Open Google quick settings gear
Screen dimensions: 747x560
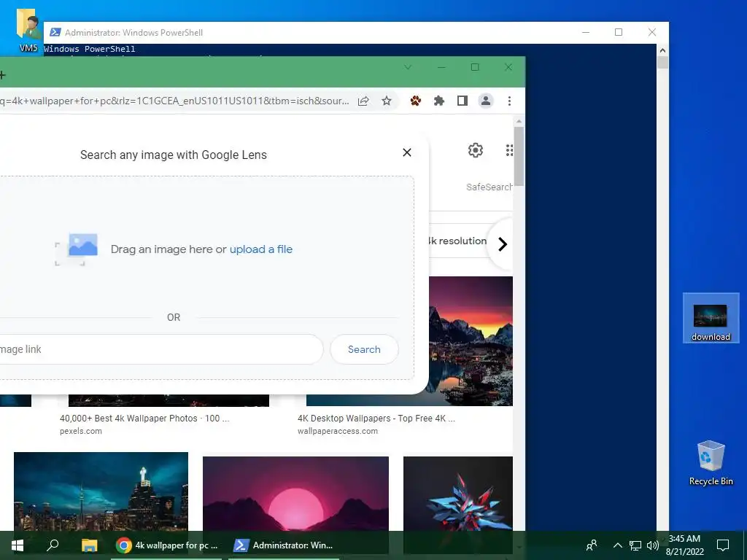point(476,150)
